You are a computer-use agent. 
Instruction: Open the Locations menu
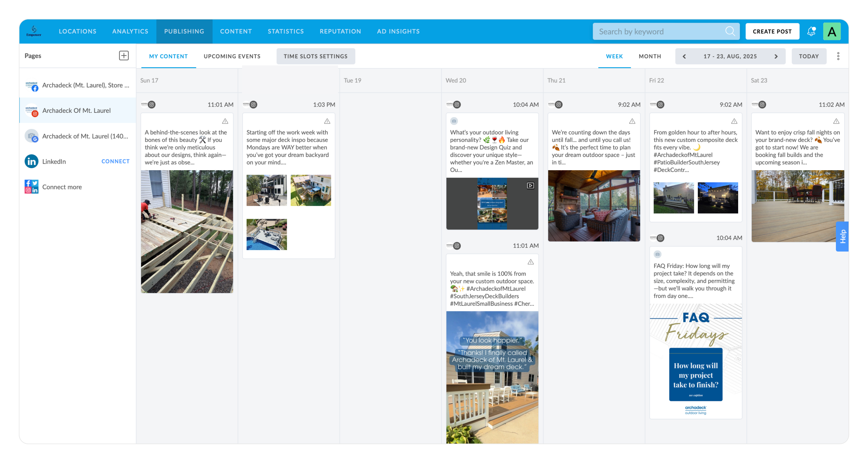pyautogui.click(x=77, y=31)
